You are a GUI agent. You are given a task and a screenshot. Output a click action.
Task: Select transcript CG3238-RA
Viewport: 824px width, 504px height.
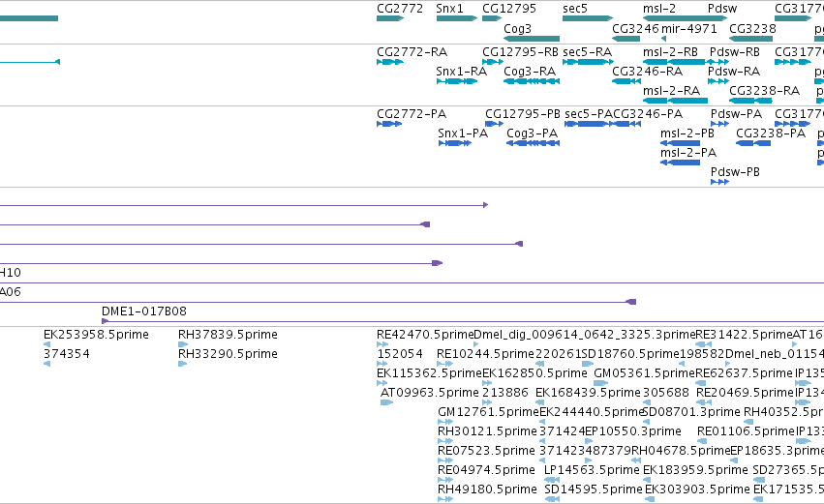click(x=765, y=91)
